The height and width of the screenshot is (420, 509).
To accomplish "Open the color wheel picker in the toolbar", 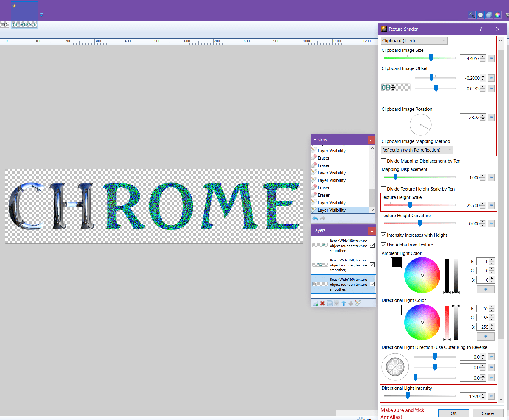I will tap(498, 15).
